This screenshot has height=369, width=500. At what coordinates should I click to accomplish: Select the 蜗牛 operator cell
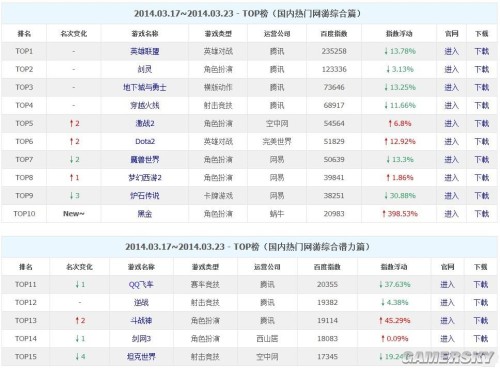point(277,214)
